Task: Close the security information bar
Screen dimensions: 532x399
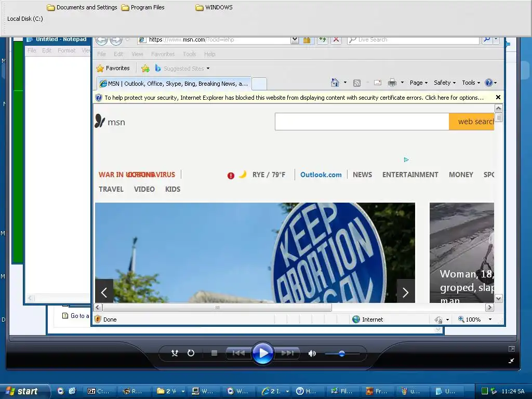Action: pyautogui.click(x=498, y=97)
